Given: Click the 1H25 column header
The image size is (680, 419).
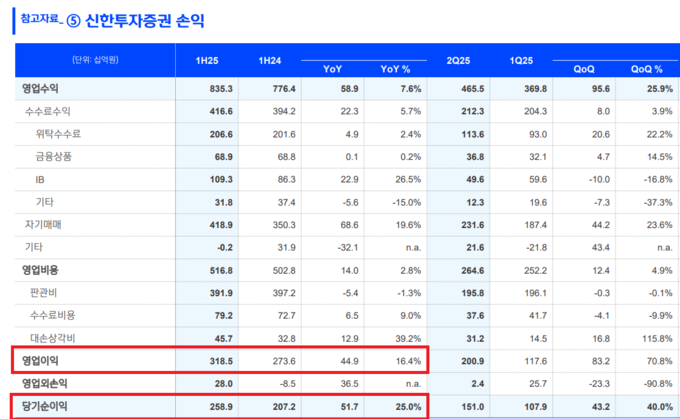Looking at the screenshot, I should click(207, 61).
